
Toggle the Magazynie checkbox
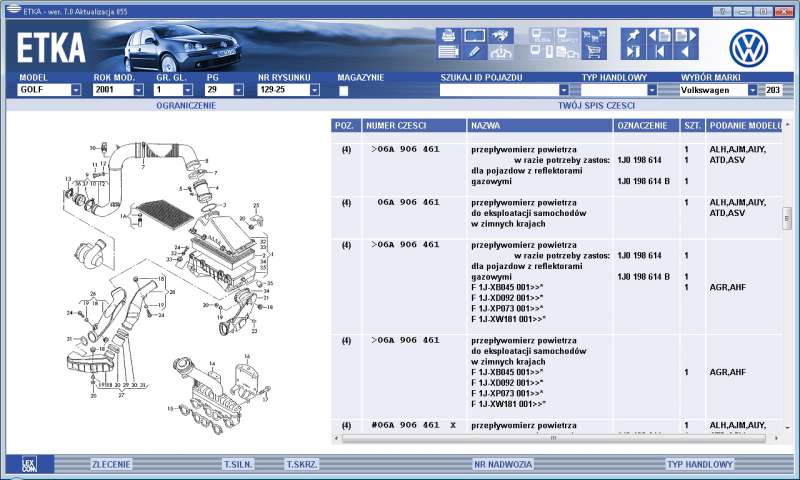(343, 91)
